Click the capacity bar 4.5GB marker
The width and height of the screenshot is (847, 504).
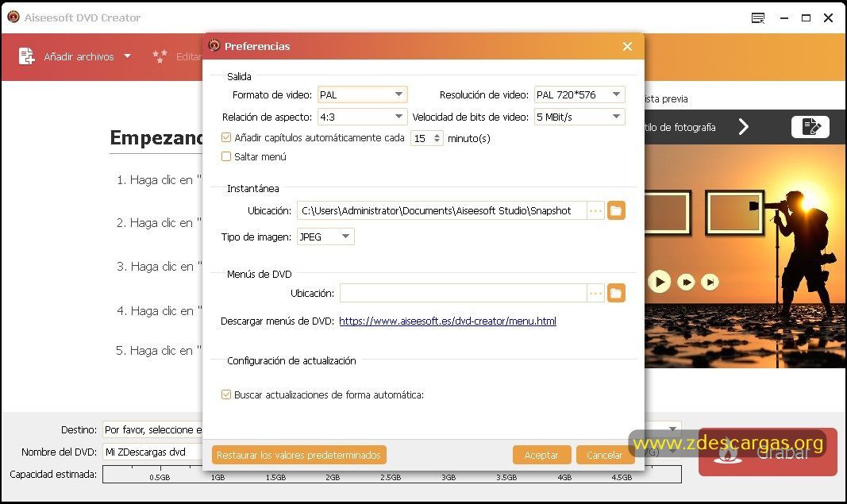622,478
